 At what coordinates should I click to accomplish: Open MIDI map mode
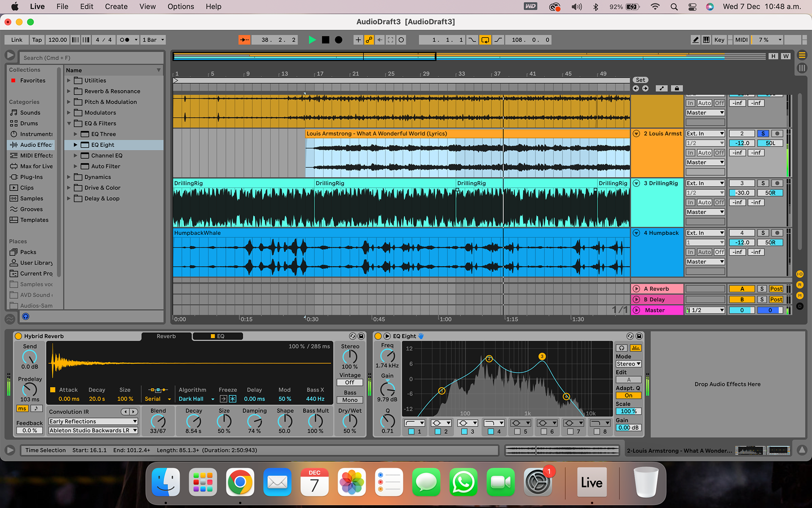[x=741, y=40]
